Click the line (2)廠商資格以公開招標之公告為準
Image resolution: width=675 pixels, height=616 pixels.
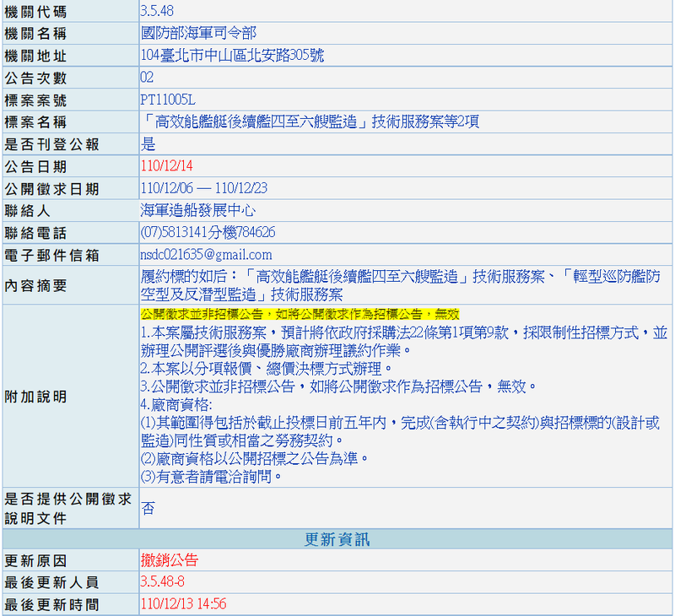pyautogui.click(x=255, y=458)
